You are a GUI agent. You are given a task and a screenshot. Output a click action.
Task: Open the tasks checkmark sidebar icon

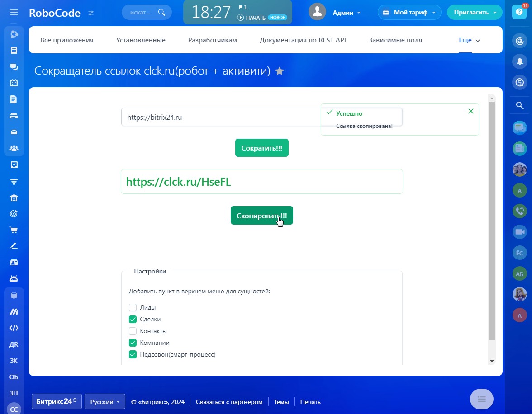tap(14, 165)
